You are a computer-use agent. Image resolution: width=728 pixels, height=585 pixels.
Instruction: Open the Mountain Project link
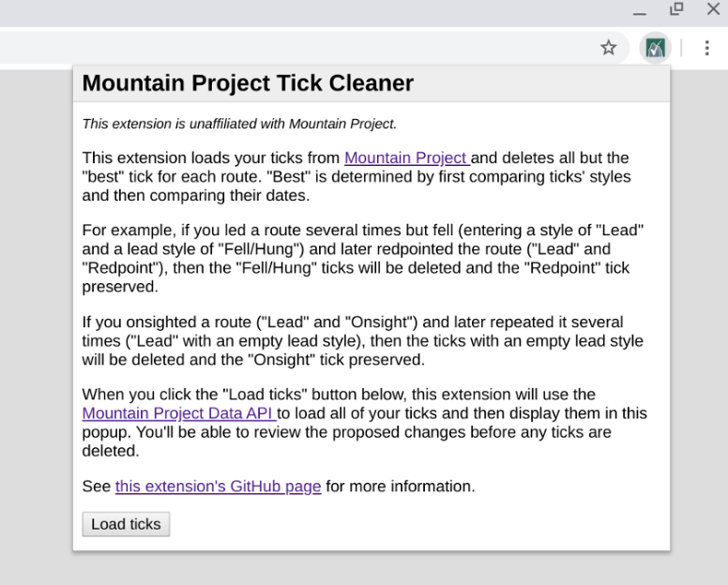click(405, 157)
